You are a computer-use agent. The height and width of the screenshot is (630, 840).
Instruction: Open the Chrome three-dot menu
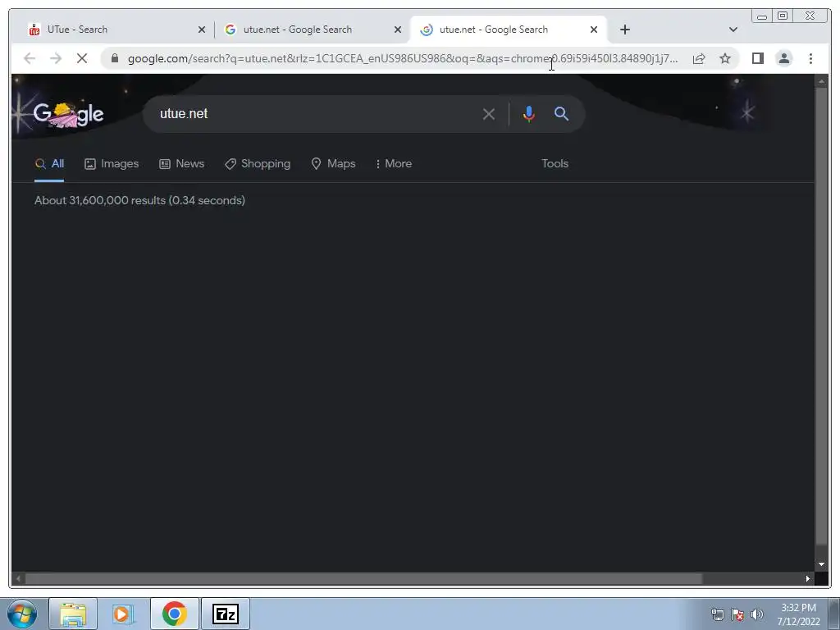(810, 58)
